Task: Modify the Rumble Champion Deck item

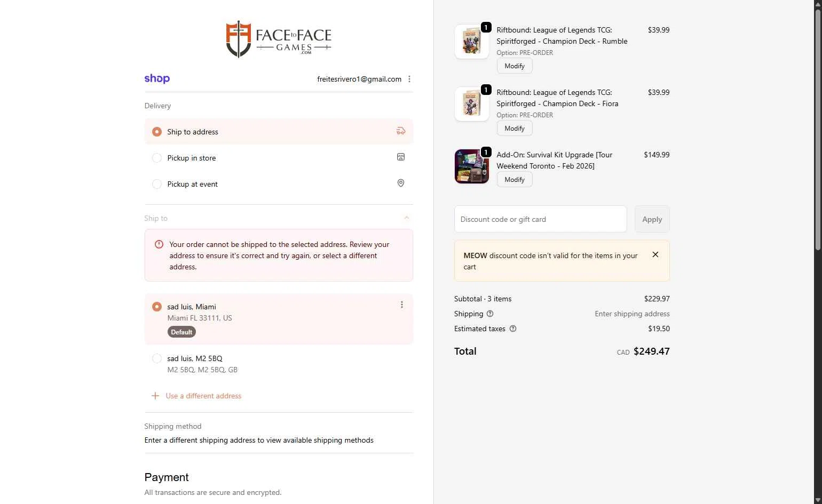Action: [x=515, y=66]
